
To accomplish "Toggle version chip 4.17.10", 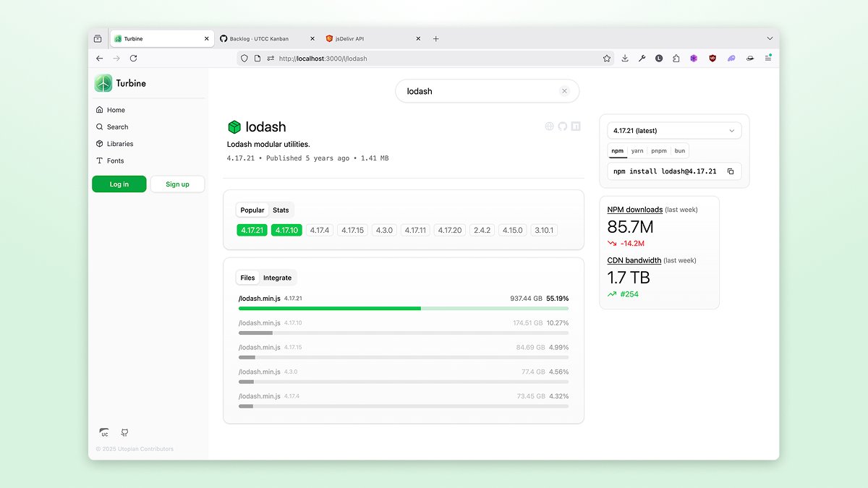I will tap(286, 231).
